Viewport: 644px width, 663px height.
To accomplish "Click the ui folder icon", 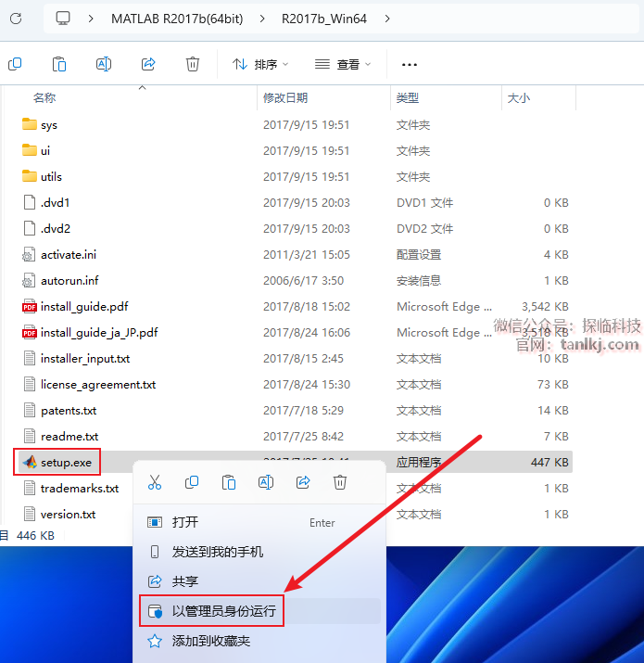I will [x=29, y=150].
